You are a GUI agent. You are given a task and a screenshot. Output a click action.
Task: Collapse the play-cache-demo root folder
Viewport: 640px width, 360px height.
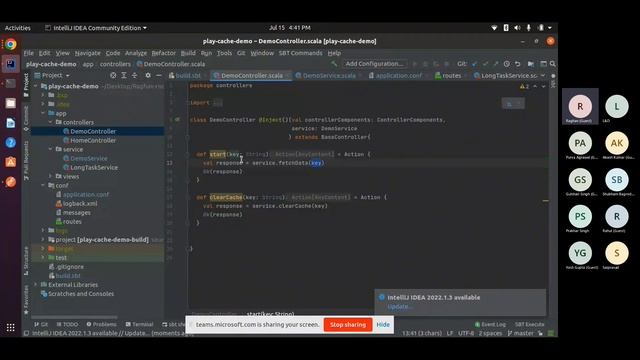36,86
